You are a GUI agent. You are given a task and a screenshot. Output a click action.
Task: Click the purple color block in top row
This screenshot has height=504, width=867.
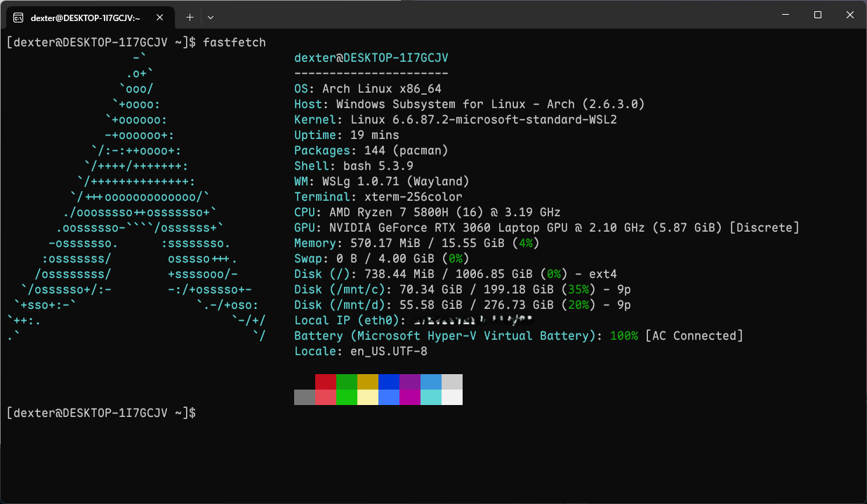click(410, 382)
